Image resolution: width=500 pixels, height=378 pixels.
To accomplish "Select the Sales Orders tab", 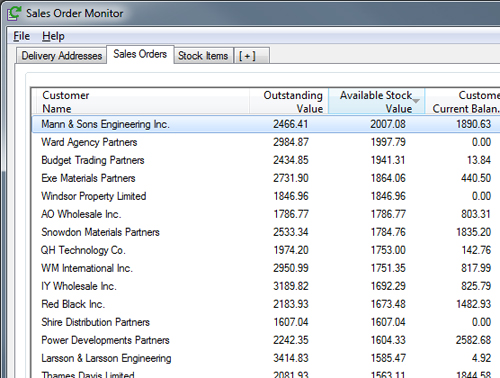I will coord(140,54).
